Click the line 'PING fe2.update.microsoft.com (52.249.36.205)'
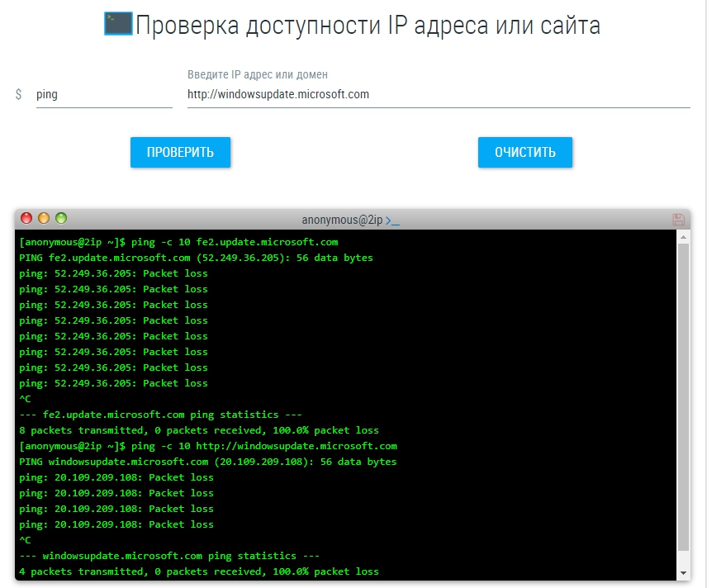707x588 pixels. (x=196, y=258)
